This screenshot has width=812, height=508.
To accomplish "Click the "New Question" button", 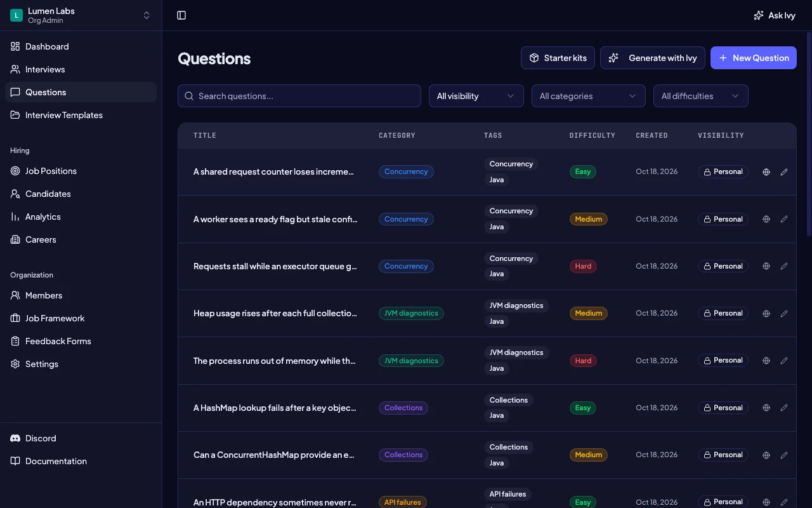I will point(754,58).
